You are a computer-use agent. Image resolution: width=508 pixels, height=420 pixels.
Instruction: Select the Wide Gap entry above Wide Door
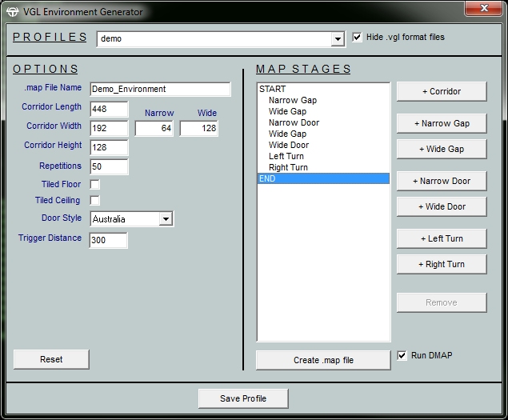[x=323, y=134]
